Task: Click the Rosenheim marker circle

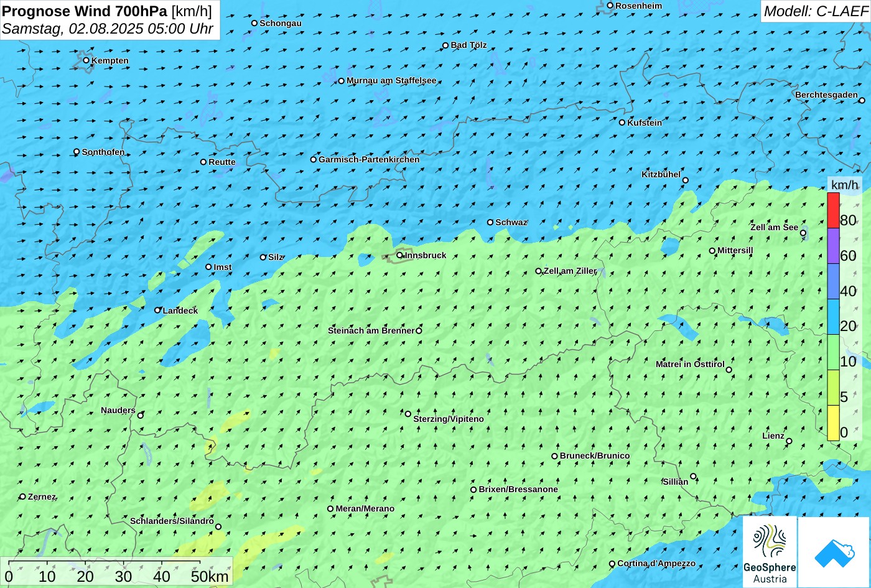Action: coord(610,6)
